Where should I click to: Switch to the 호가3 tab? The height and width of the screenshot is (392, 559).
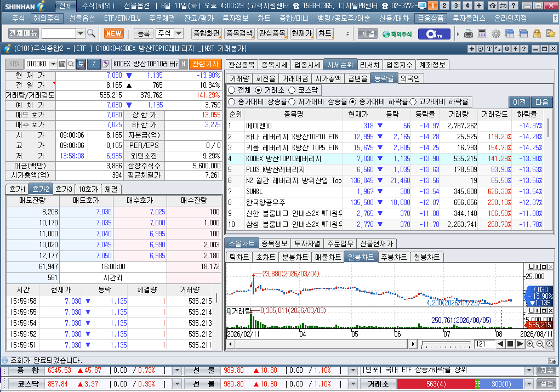64,189
